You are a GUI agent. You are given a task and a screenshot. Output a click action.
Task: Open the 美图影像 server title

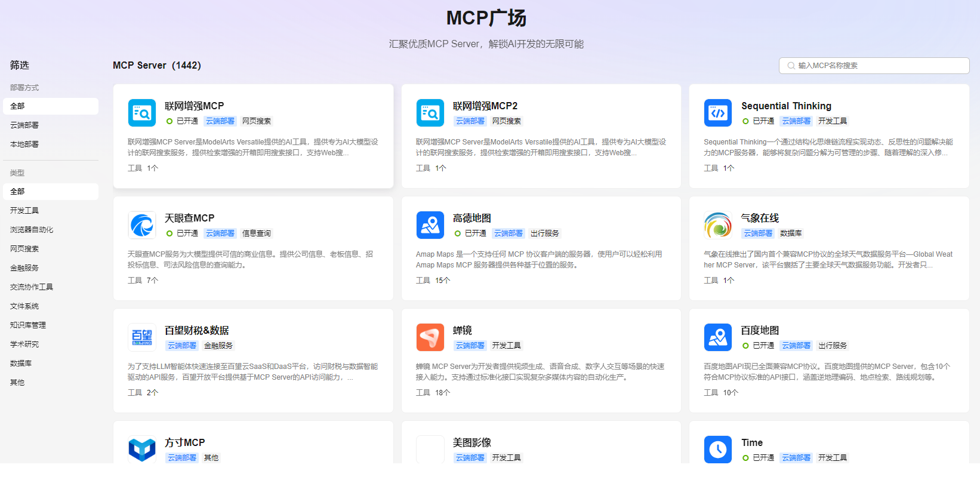point(471,442)
